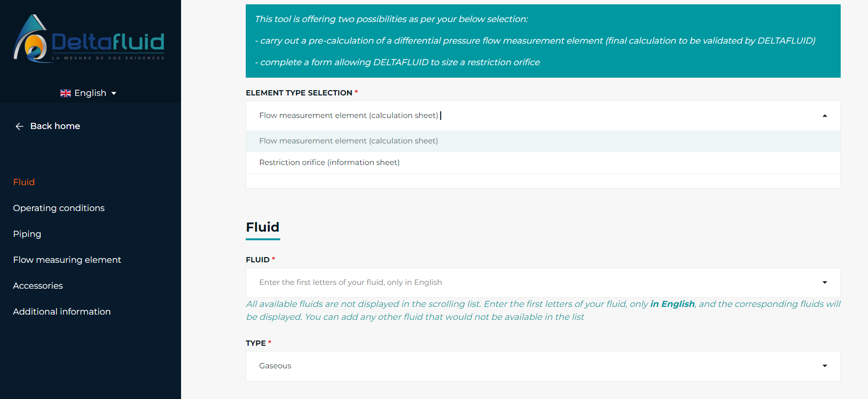Click the Deltafluid logo

[x=89, y=38]
